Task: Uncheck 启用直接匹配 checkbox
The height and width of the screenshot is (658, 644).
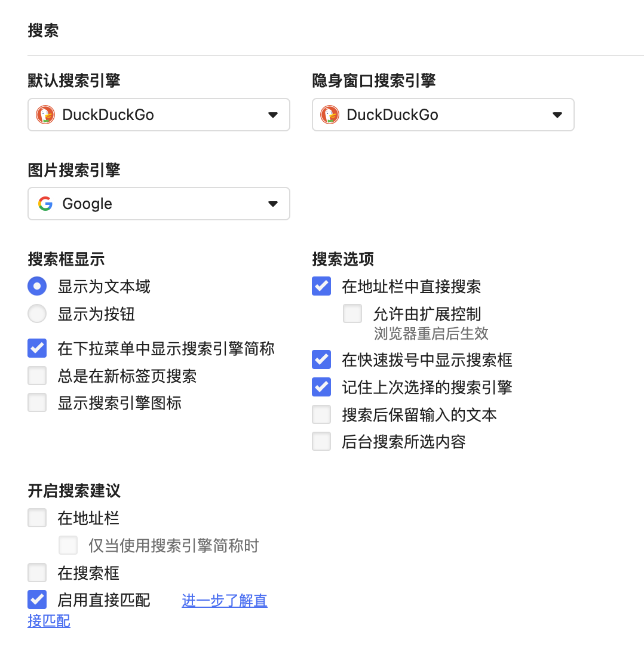Action: 37,599
